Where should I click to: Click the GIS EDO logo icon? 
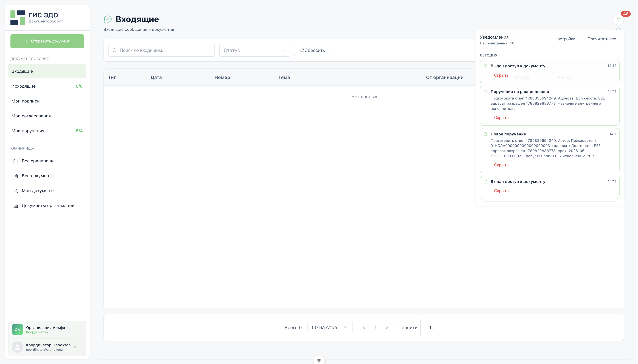(18, 18)
